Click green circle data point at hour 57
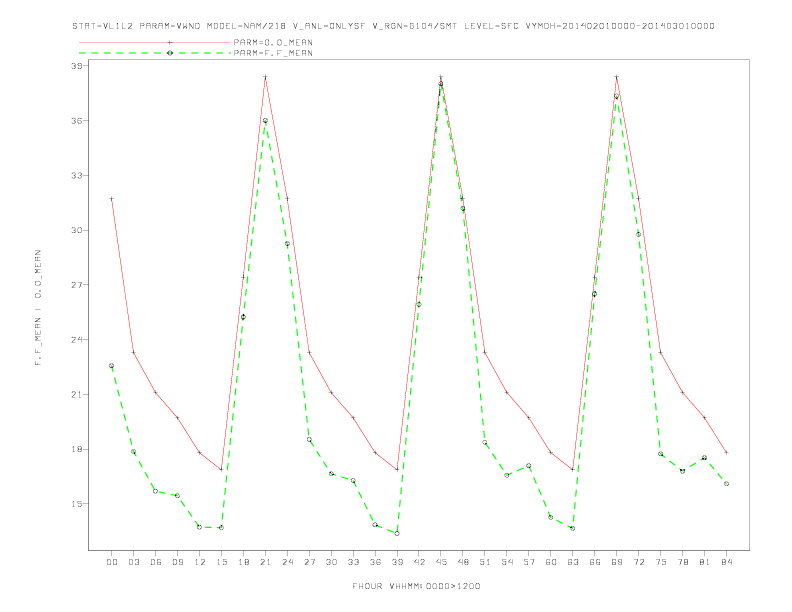The height and width of the screenshot is (612, 792). point(529,466)
